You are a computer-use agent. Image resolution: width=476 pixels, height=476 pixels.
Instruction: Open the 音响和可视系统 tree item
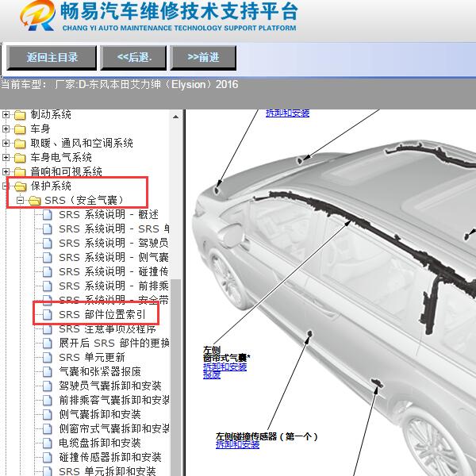point(66,172)
